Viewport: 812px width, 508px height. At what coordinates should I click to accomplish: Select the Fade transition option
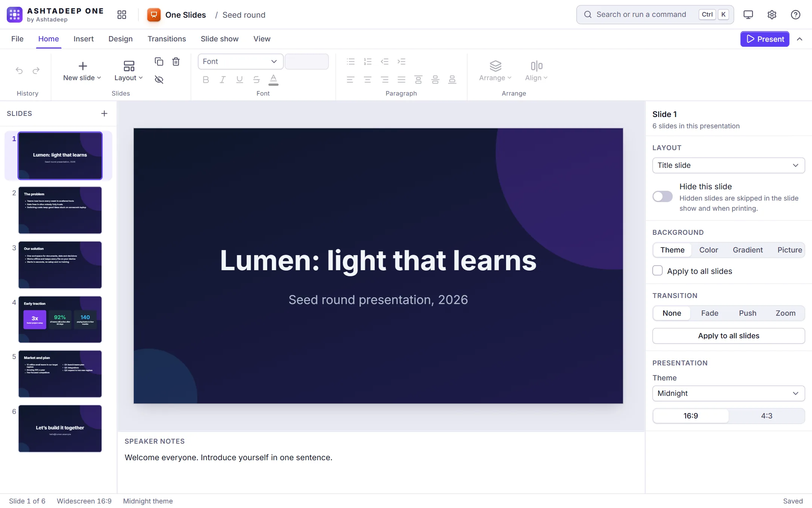point(710,313)
